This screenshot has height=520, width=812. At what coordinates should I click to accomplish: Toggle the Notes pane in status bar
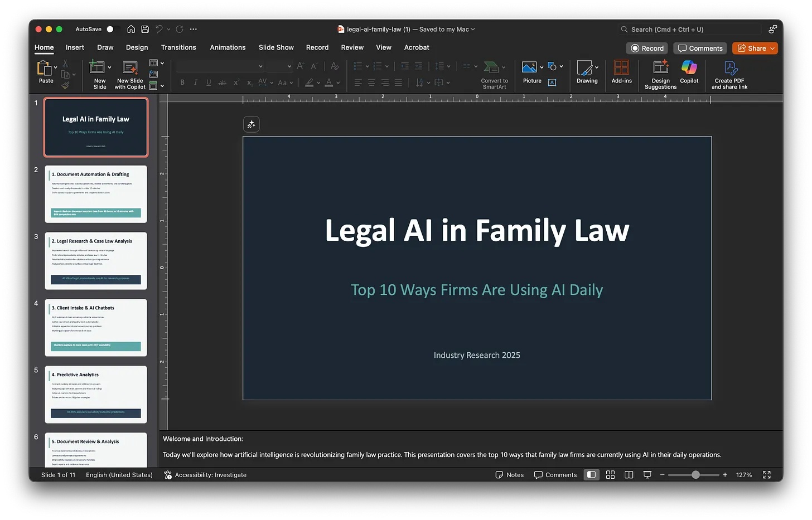click(510, 475)
